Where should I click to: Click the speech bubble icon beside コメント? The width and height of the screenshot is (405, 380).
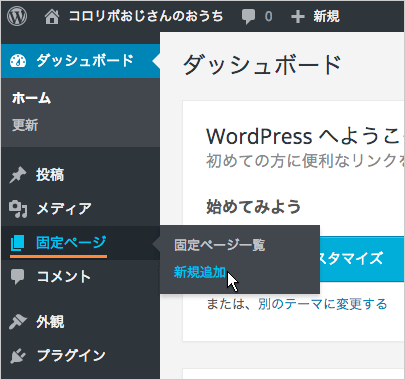tap(18, 277)
